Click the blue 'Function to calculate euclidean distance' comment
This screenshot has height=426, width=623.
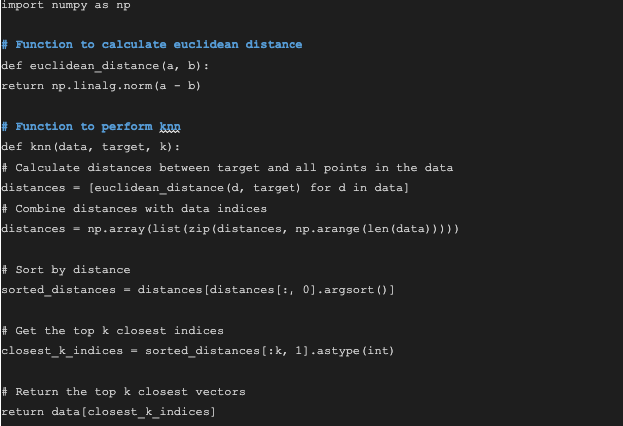point(159,45)
